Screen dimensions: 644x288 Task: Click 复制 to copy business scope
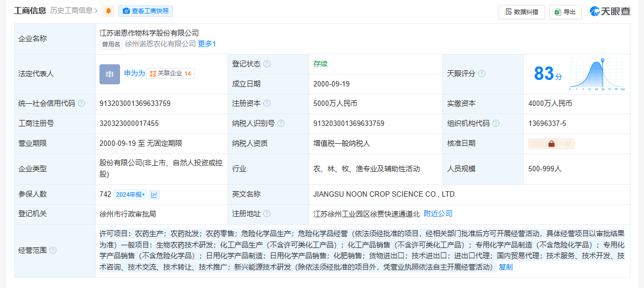506,267
